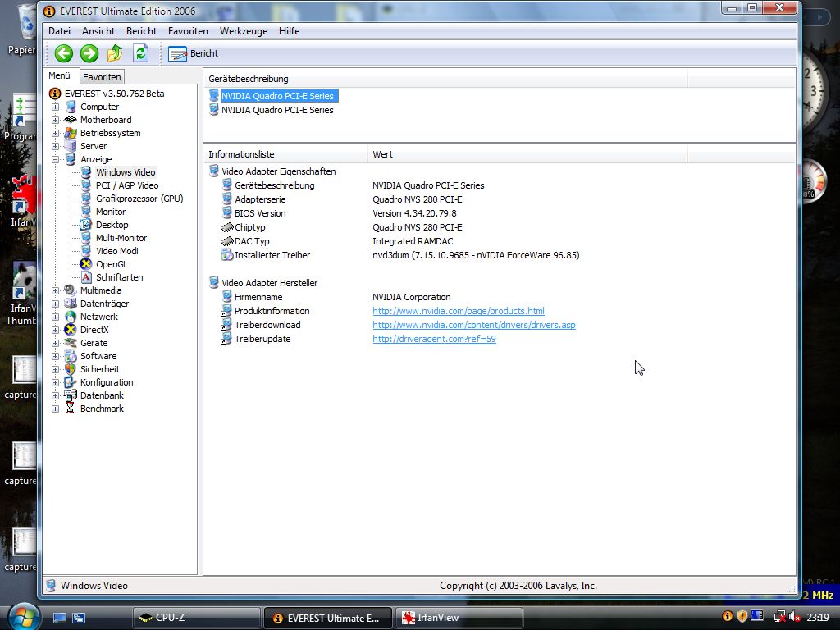Open the Werkzeuge menu
Viewport: 840px width, 630px height.
(x=244, y=31)
